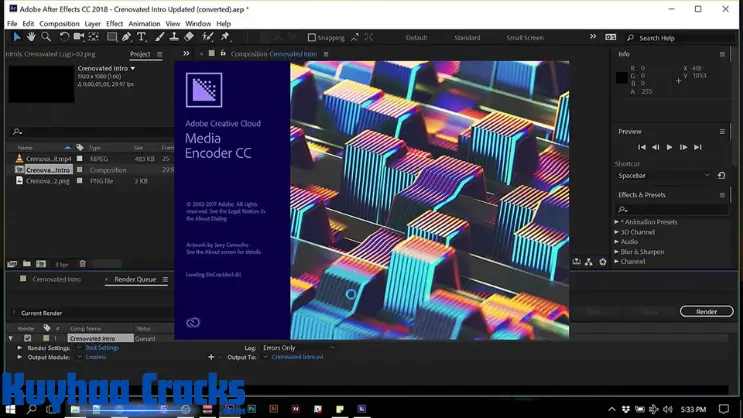This screenshot has width=743, height=418.
Task: Select the Rotation tool
Action: pos(64,37)
